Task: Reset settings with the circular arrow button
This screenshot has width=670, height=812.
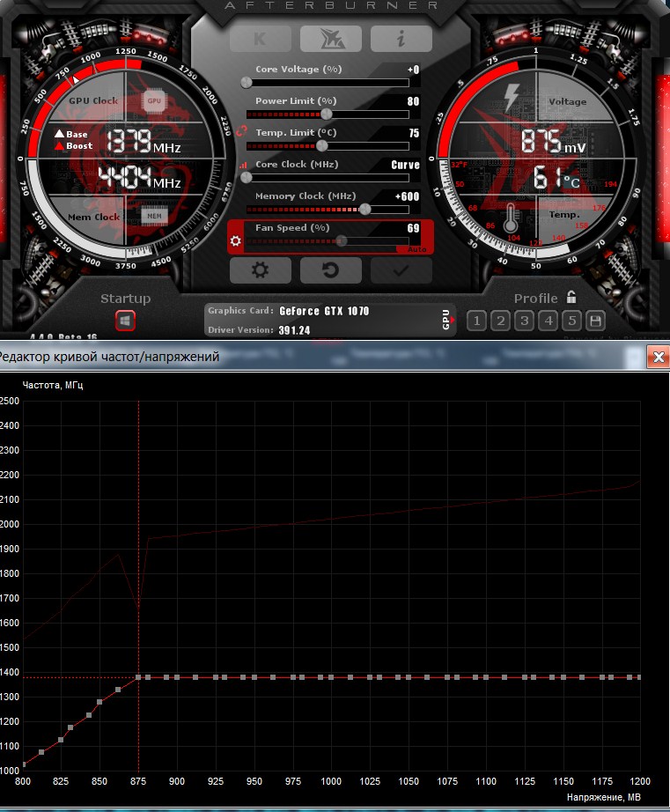Action: [x=330, y=269]
